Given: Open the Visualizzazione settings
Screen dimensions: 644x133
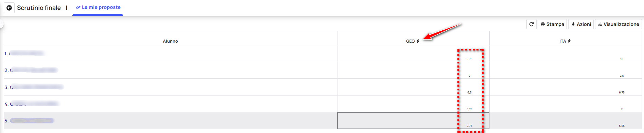Looking at the screenshot, I should 619,24.
